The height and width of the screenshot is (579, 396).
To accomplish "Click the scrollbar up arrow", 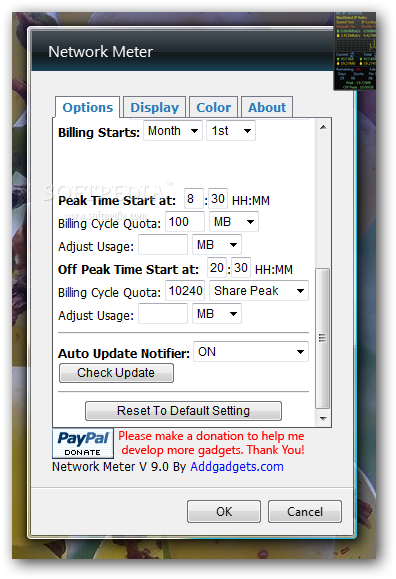I will pyautogui.click(x=323, y=127).
